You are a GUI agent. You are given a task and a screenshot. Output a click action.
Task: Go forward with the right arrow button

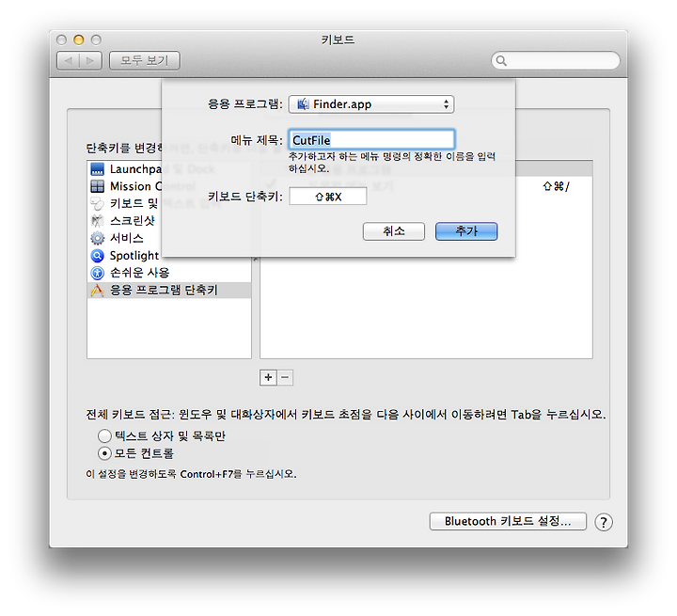(90, 60)
